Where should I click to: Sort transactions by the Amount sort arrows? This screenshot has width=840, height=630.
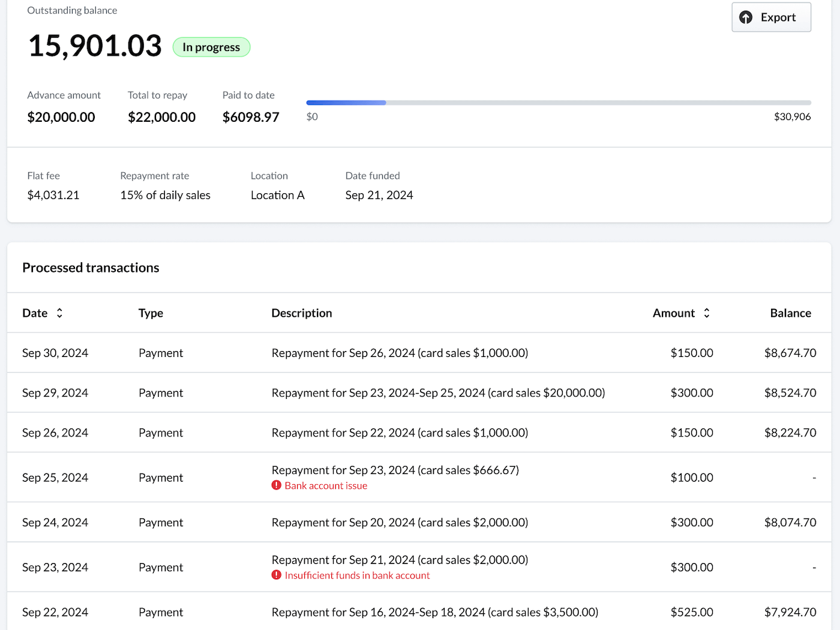[707, 313]
